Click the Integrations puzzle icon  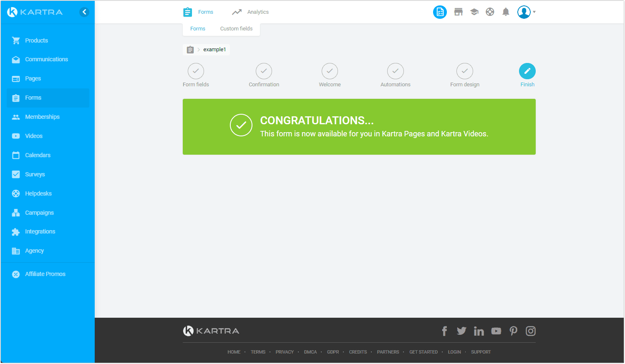(x=16, y=232)
